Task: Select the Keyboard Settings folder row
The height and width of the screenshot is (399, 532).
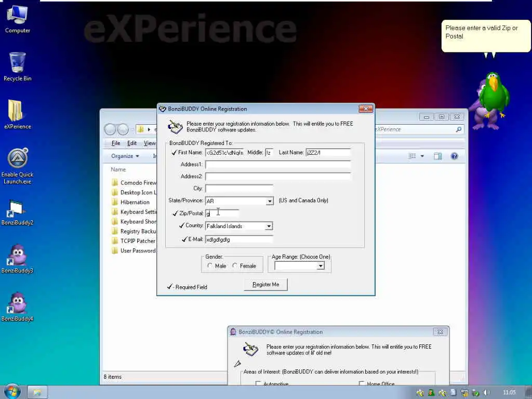Action: (134, 212)
